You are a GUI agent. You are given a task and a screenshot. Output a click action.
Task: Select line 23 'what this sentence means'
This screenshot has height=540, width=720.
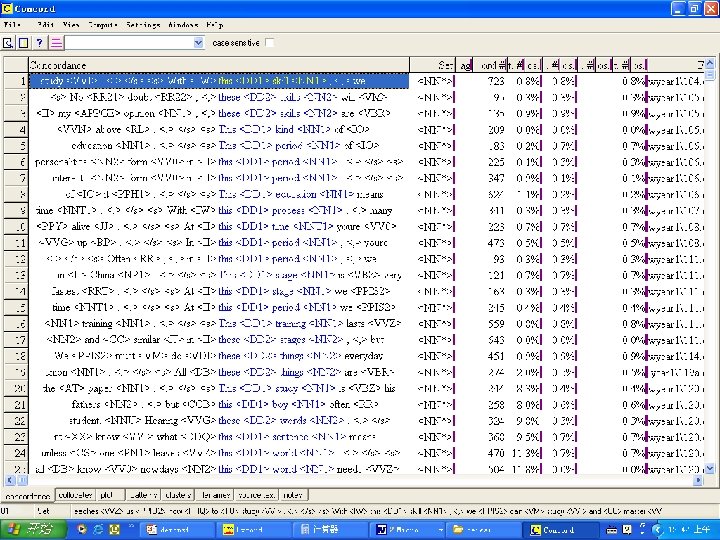click(219, 437)
